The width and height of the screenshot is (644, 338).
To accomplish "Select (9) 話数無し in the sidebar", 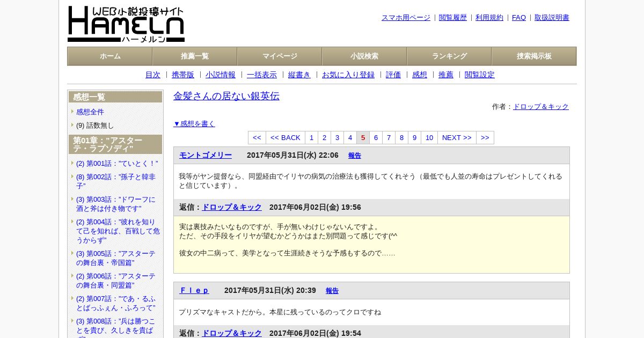I will [95, 125].
